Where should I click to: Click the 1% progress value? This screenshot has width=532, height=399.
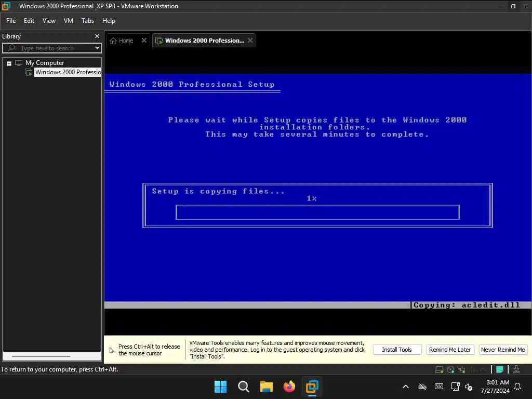pos(312,198)
